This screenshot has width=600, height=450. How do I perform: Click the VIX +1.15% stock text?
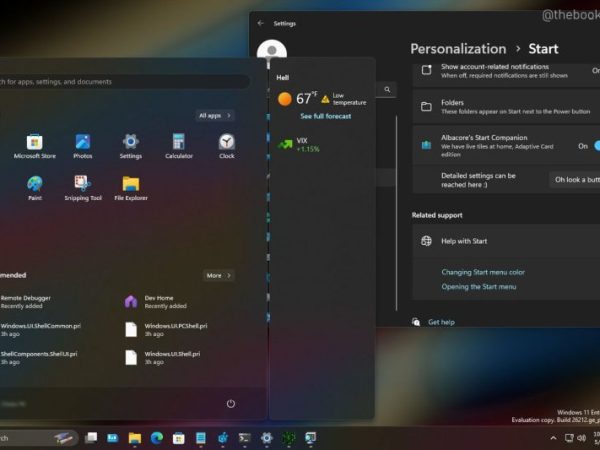pyautogui.click(x=308, y=145)
